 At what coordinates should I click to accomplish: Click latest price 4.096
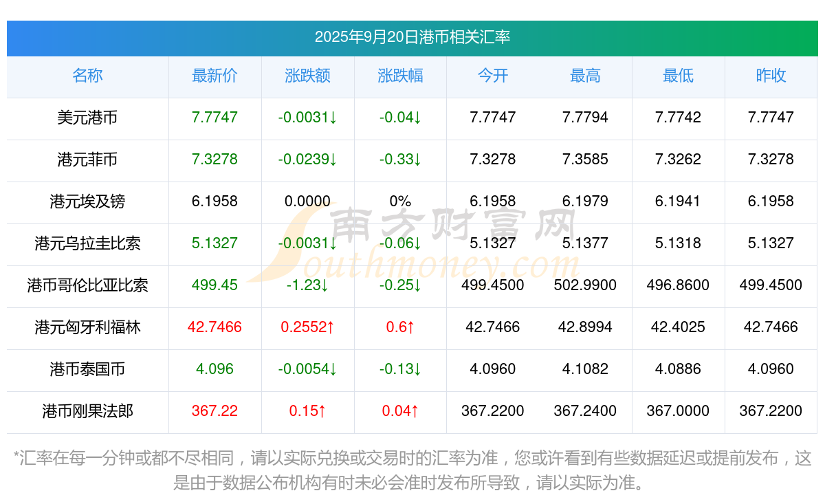click(215, 369)
